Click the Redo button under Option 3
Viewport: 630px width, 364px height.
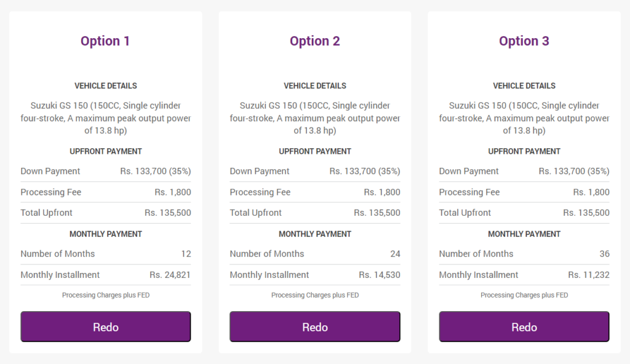(524, 326)
